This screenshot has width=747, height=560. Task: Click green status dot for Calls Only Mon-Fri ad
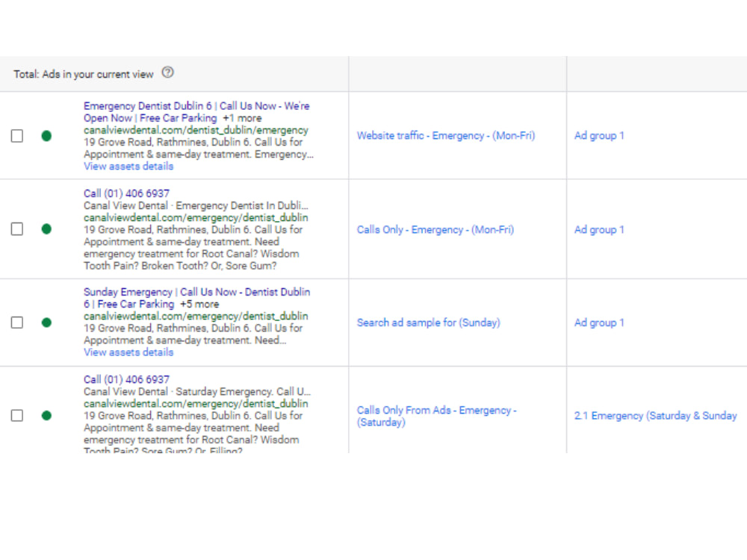[46, 229]
